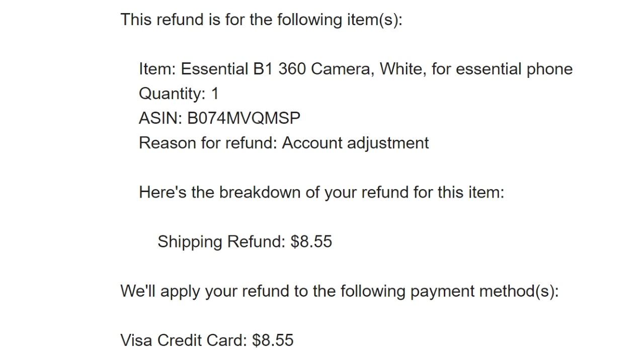Viewport: 644px width, 362px height.
Task: Click the "Essential B1 360 Camera" product name
Action: (x=275, y=69)
